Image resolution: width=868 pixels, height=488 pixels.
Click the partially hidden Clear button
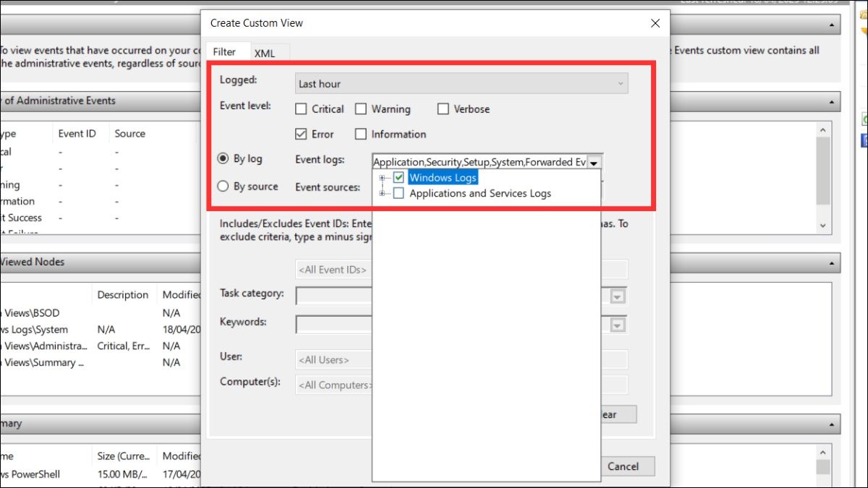(618, 415)
